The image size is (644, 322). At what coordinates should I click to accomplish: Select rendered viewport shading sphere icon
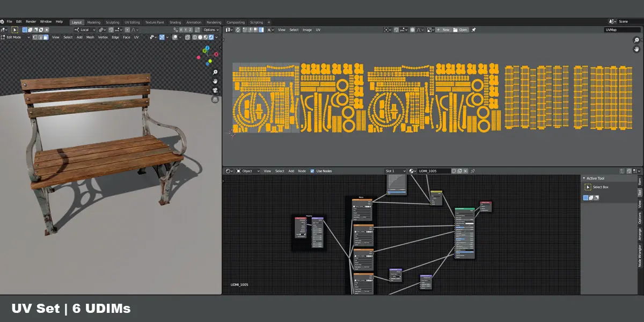tap(211, 37)
